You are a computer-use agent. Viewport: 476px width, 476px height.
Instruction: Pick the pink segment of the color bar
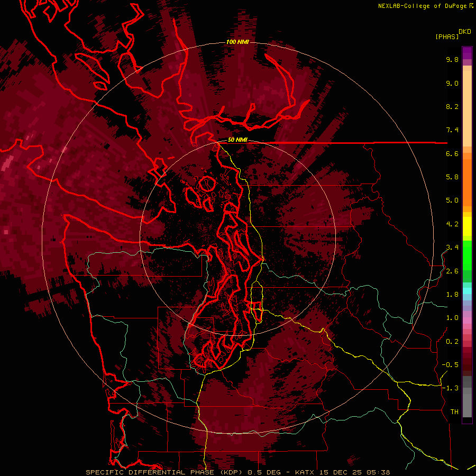pyautogui.click(x=467, y=321)
